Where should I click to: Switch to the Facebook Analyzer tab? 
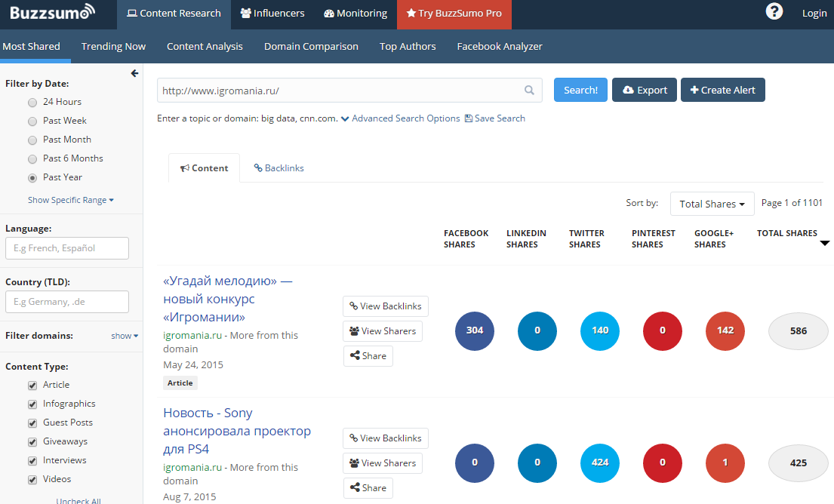[x=500, y=46]
